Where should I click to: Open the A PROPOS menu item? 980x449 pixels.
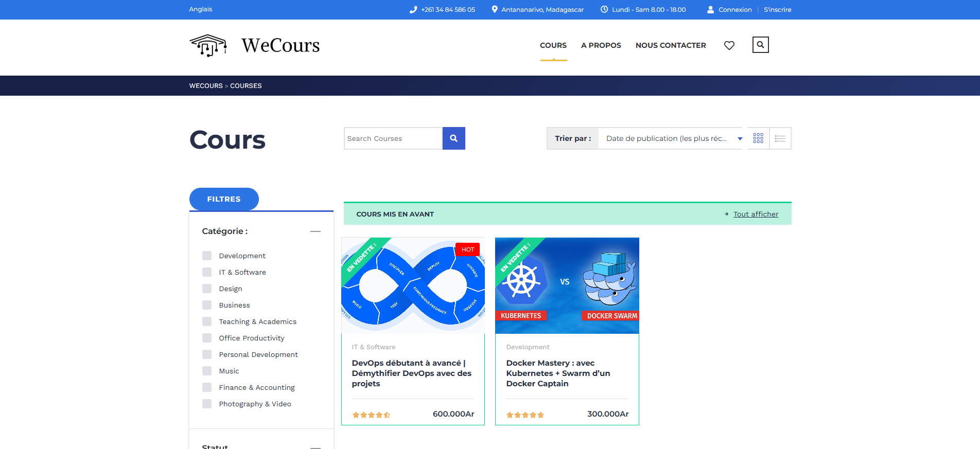(601, 45)
